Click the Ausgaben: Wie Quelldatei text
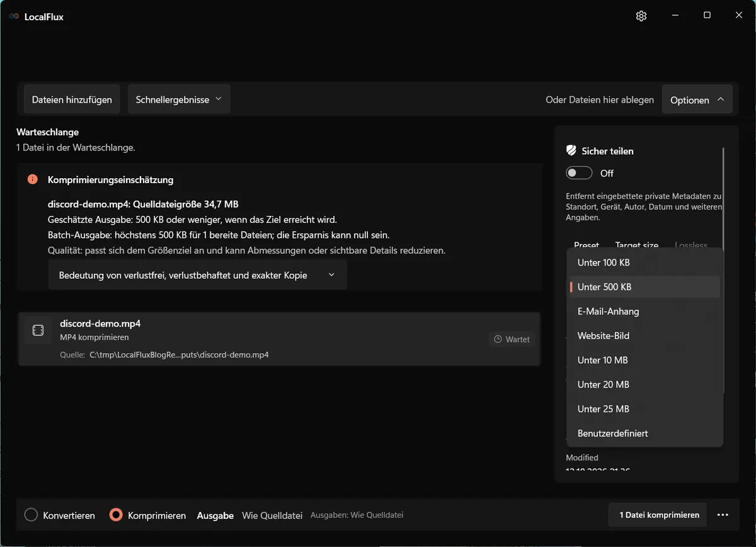Screen dimensions: 756x547 tap(357, 515)
